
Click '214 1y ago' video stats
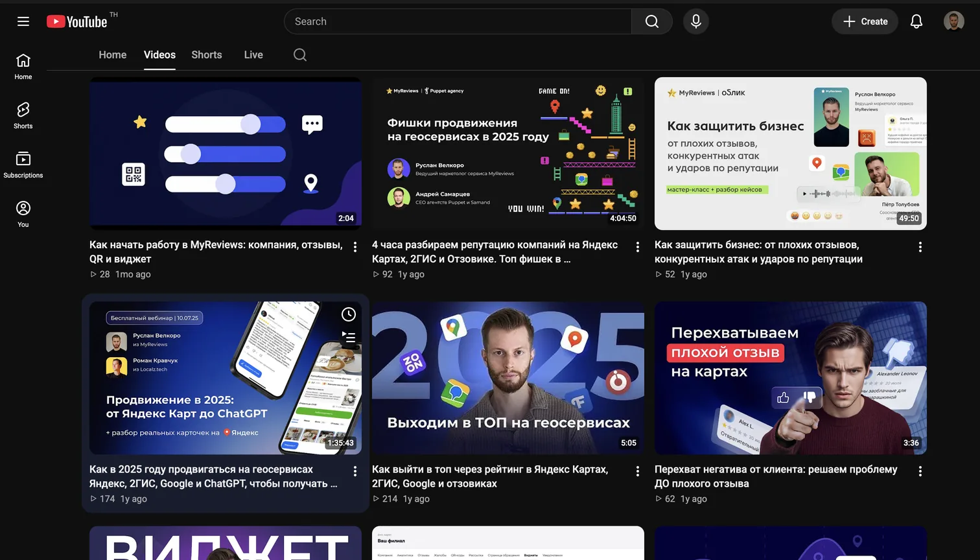click(401, 498)
